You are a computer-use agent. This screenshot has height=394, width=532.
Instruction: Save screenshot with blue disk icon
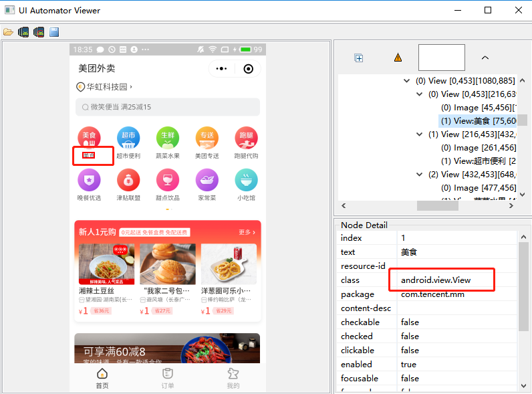54,32
